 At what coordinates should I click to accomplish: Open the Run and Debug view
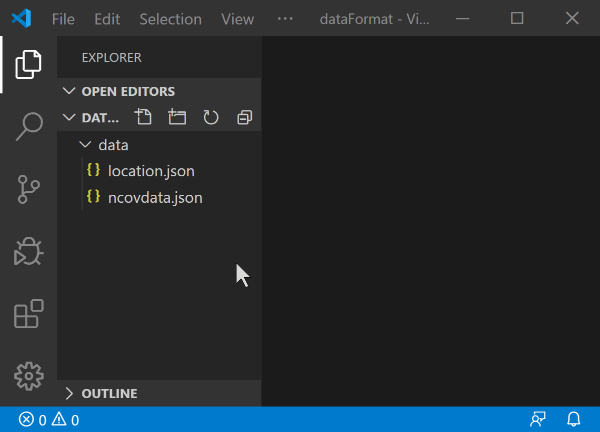(29, 251)
